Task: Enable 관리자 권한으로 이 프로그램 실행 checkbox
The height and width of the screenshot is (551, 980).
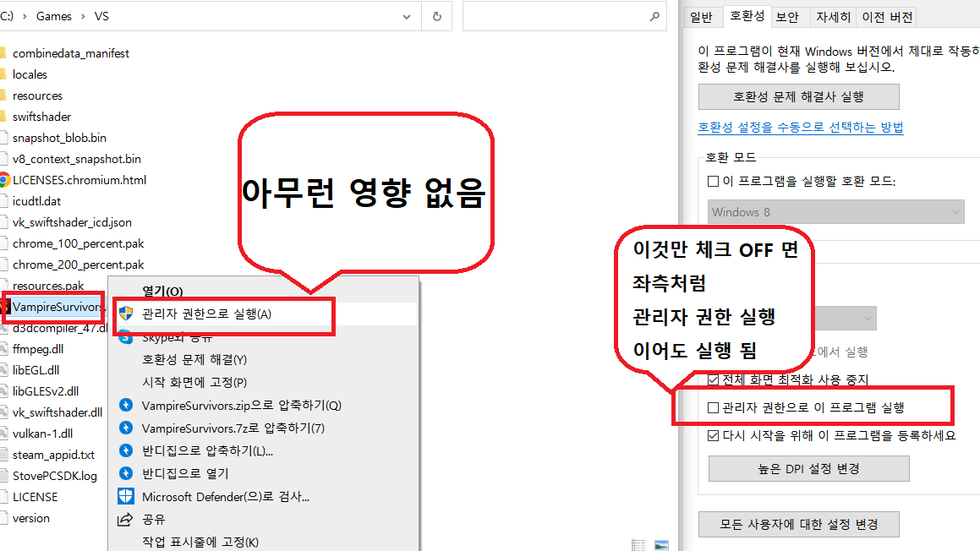Action: tap(714, 407)
